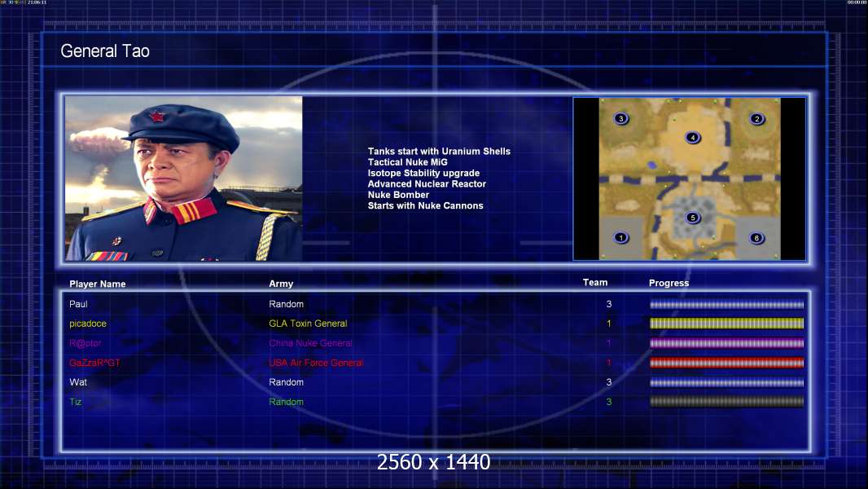The height and width of the screenshot is (489, 868).
Task: Click 'Tactical Nuke MiG' text
Action: click(x=407, y=162)
